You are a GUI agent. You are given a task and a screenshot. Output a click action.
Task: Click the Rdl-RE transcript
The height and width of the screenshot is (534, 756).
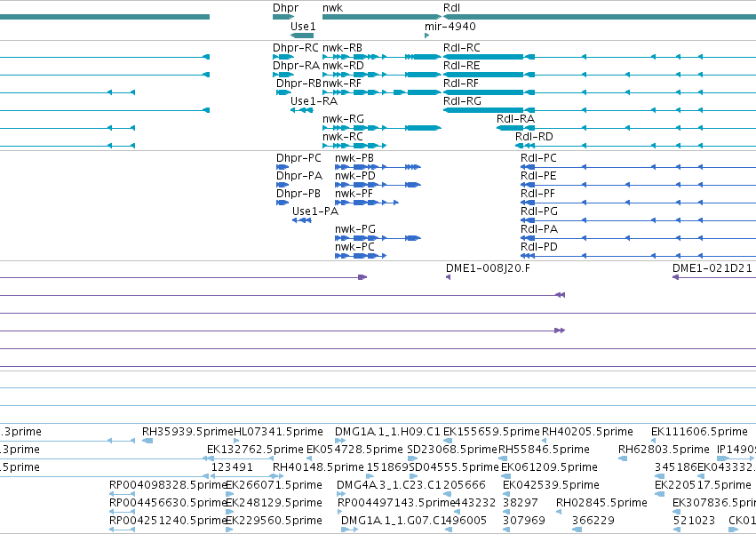[600, 75]
